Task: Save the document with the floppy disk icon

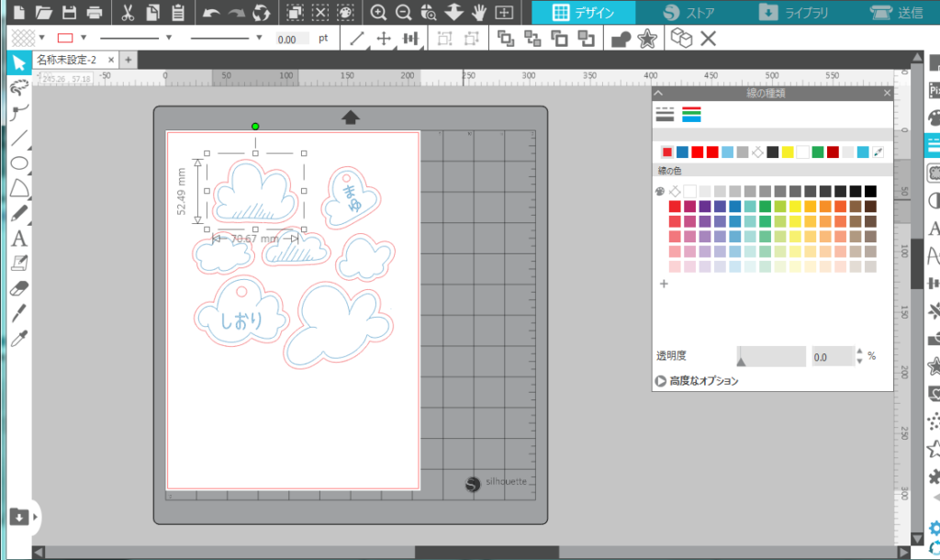Action: coord(69,12)
